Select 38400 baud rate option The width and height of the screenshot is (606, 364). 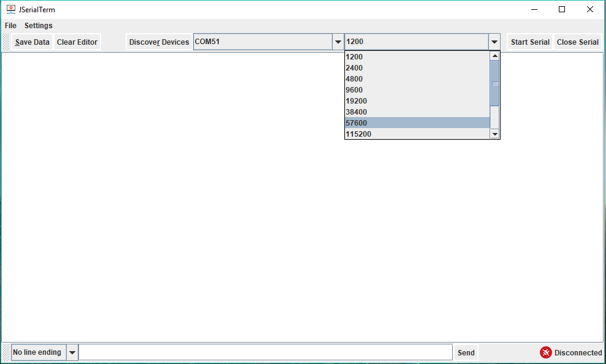click(x=417, y=112)
